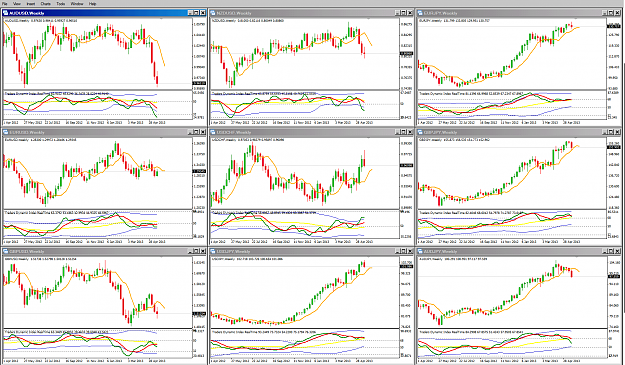
Task: Click the GBPUSD weekly OHLC header text
Action: click(41, 259)
